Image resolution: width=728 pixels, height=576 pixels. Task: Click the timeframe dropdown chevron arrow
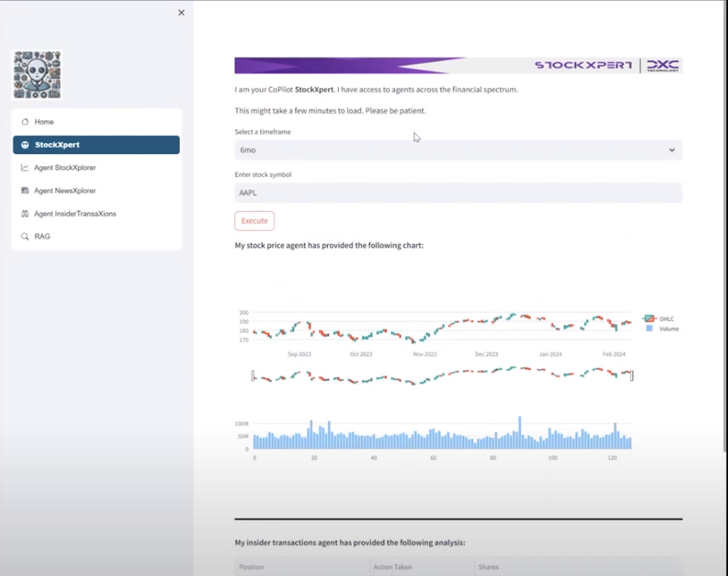point(672,150)
